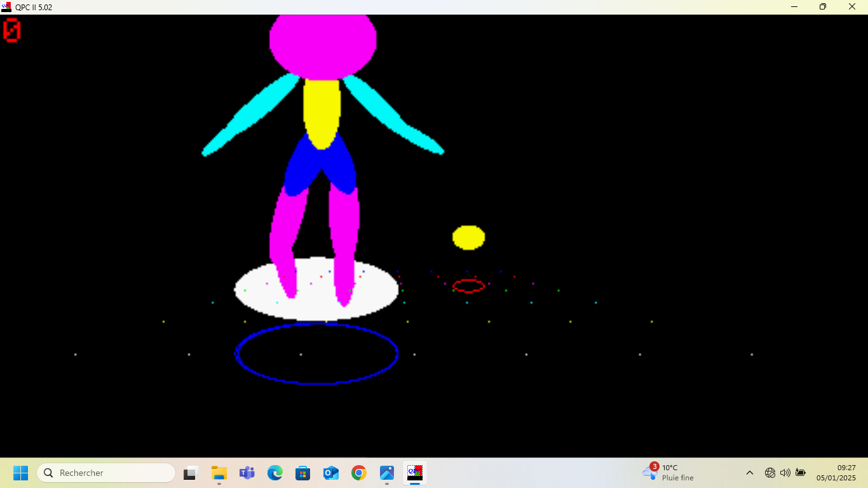Click the white ellipse under the figure
The width and height of the screenshot is (868, 488).
[316, 289]
